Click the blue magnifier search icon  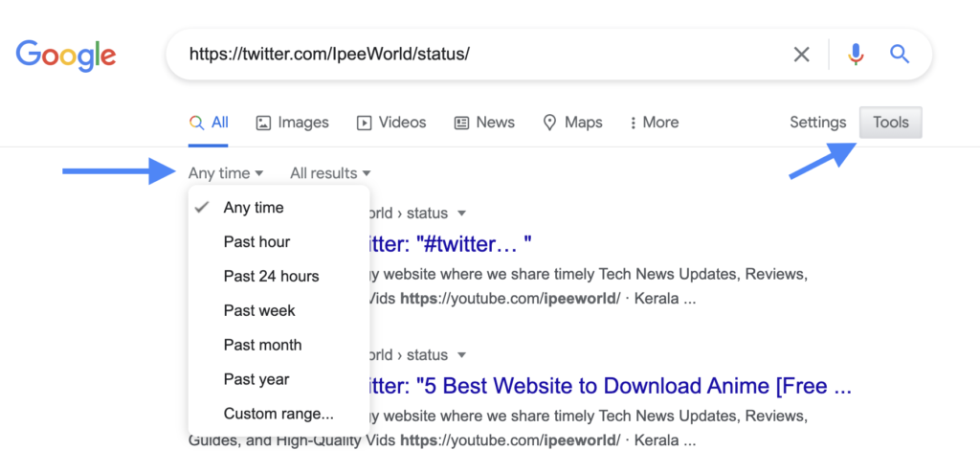pos(899,55)
